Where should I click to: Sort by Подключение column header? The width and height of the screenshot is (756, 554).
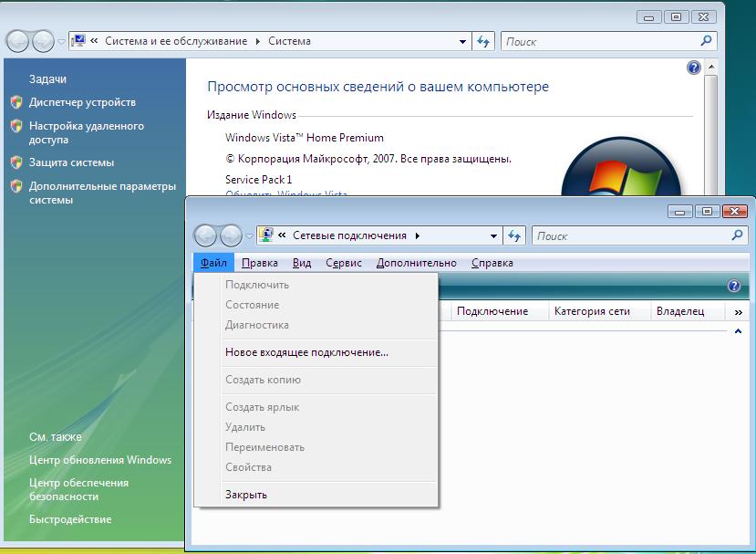(500, 312)
